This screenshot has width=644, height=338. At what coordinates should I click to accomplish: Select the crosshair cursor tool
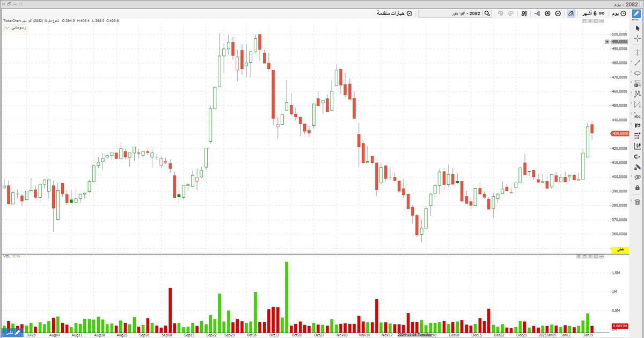click(637, 38)
